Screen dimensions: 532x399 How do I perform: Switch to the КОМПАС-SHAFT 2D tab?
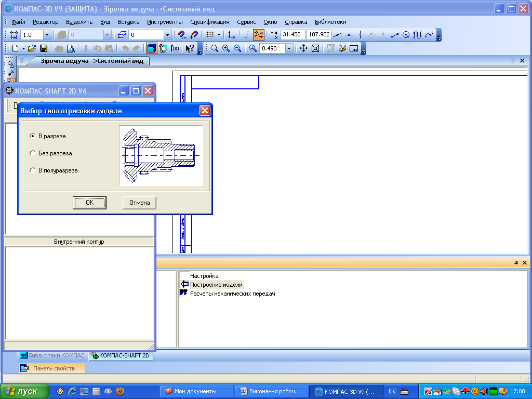tap(121, 355)
